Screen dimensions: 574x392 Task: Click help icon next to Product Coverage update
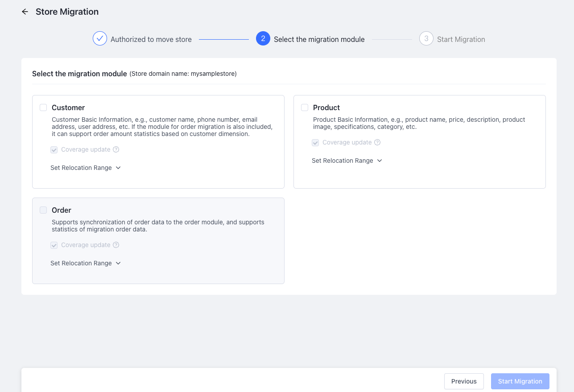coord(377,143)
